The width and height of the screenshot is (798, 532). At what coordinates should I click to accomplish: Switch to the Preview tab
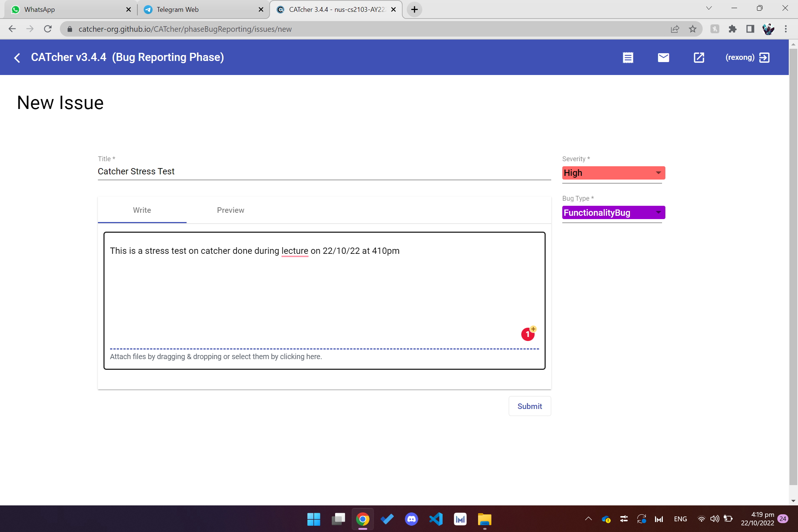(231, 210)
